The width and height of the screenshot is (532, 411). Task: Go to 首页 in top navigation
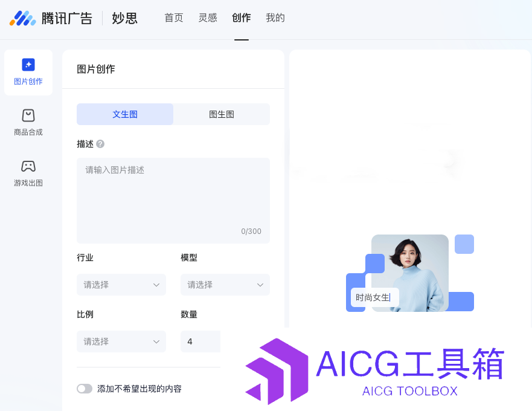[174, 18]
